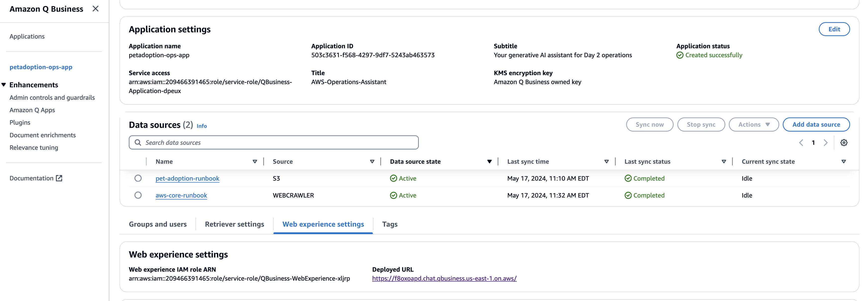868x301 pixels.
Task: Edit the application settings
Action: pos(834,29)
